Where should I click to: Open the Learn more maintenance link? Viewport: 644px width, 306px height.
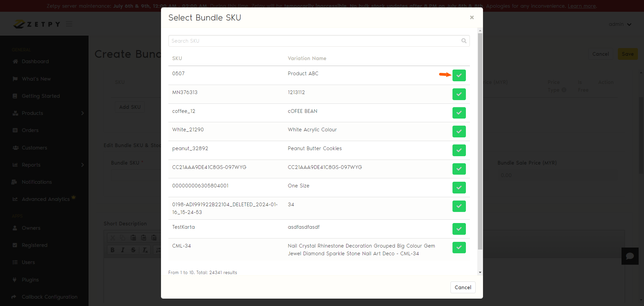tap(582, 6)
